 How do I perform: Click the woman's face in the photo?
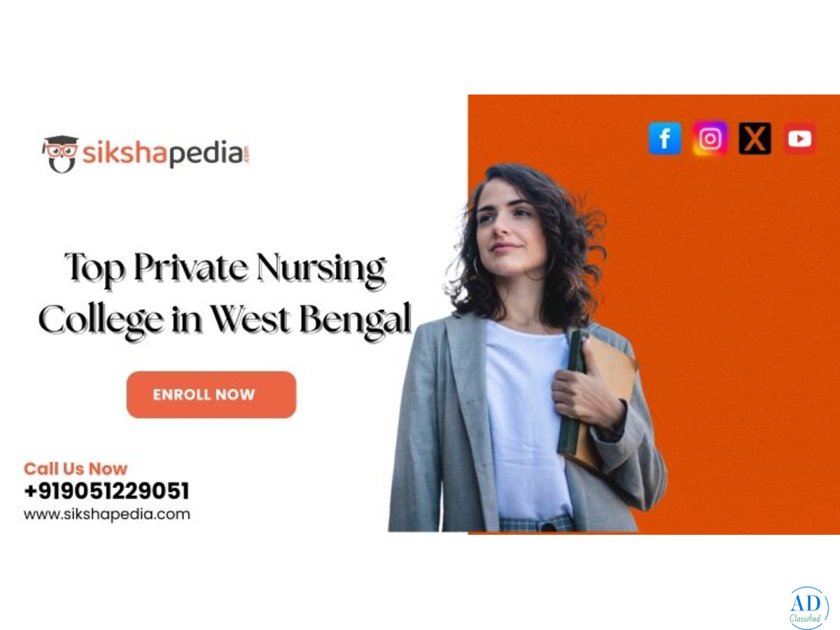(510, 221)
